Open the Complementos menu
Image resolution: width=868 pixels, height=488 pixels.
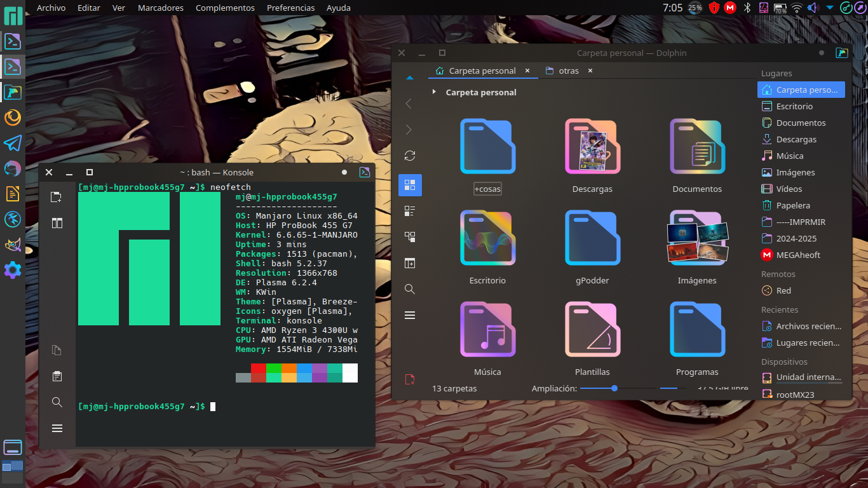point(225,8)
